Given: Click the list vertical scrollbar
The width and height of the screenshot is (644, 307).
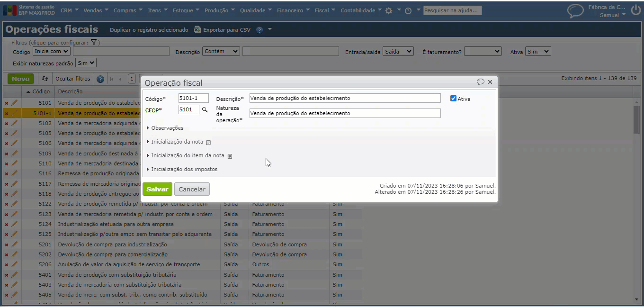Looking at the screenshot, I should click(636, 120).
